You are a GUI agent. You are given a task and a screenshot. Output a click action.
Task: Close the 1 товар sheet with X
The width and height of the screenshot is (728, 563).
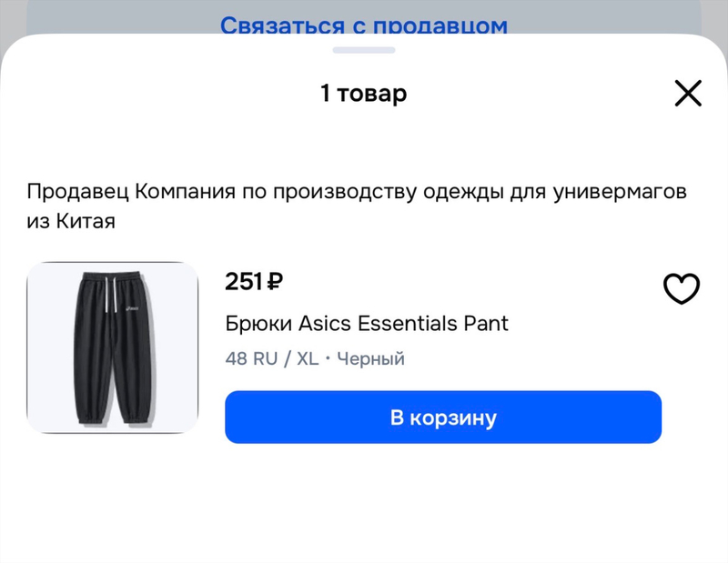tap(688, 94)
